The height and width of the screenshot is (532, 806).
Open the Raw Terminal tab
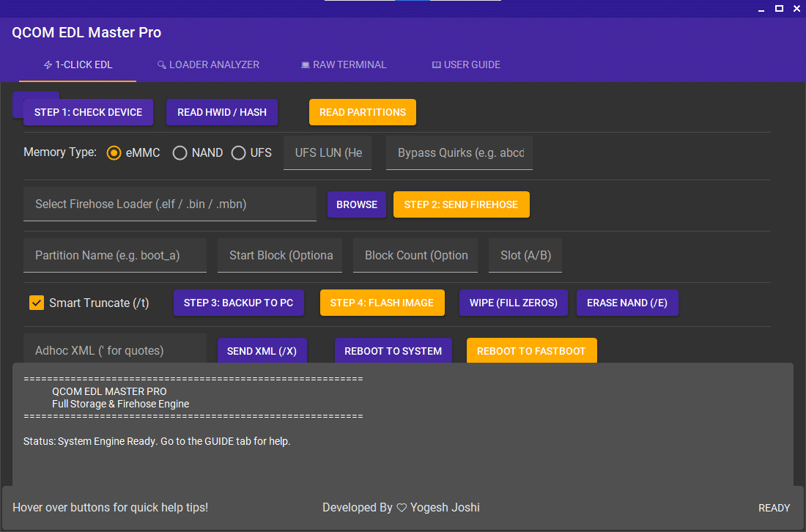343,64
